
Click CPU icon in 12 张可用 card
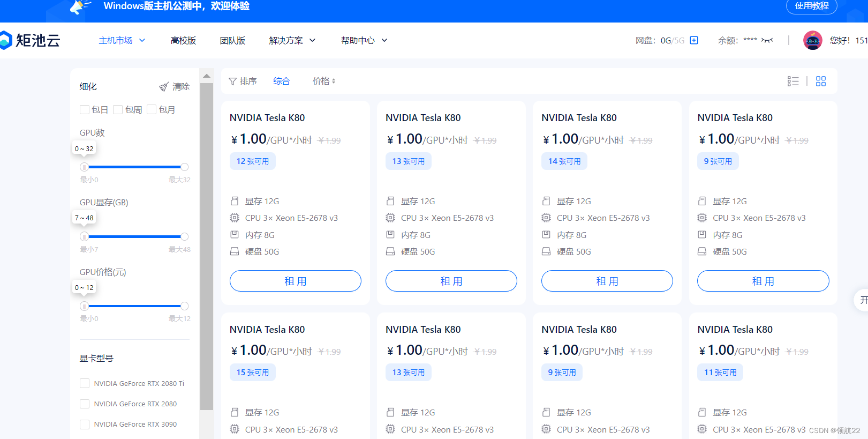coord(235,218)
